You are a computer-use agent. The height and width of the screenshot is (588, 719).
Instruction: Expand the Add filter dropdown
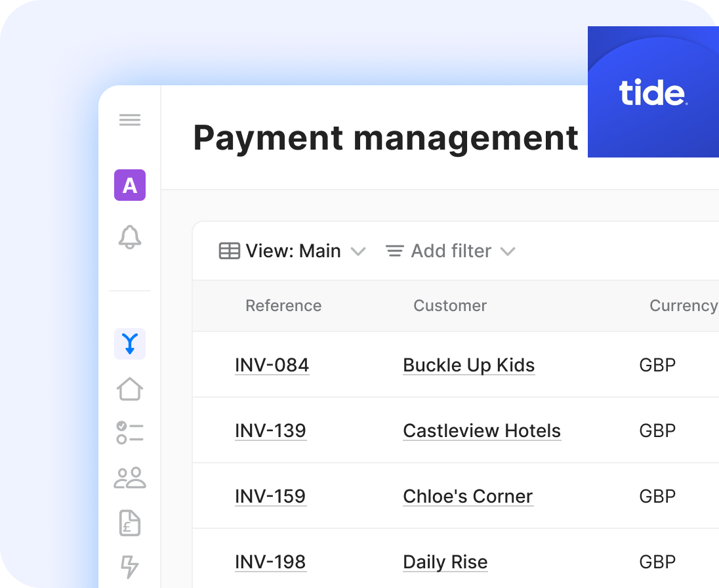pyautogui.click(x=450, y=251)
